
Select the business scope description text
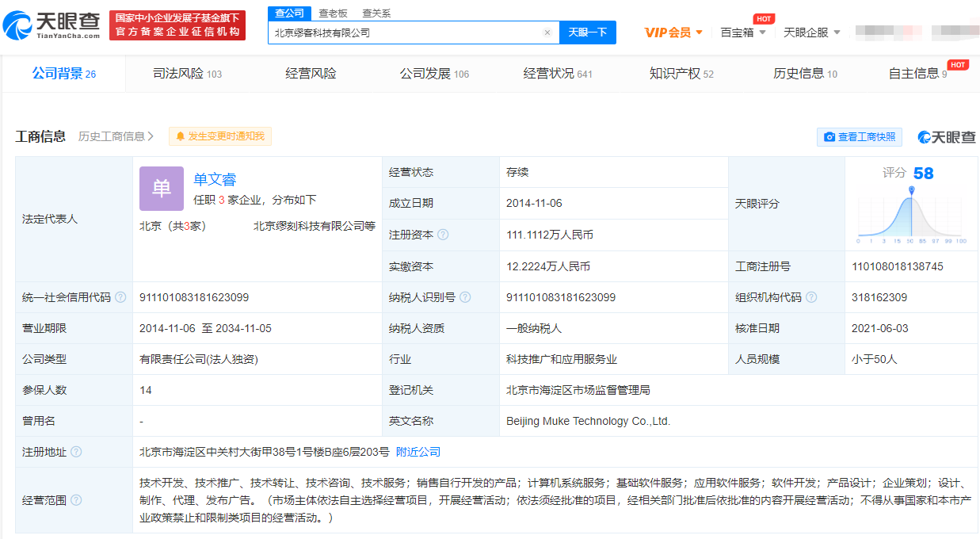[x=556, y=500]
